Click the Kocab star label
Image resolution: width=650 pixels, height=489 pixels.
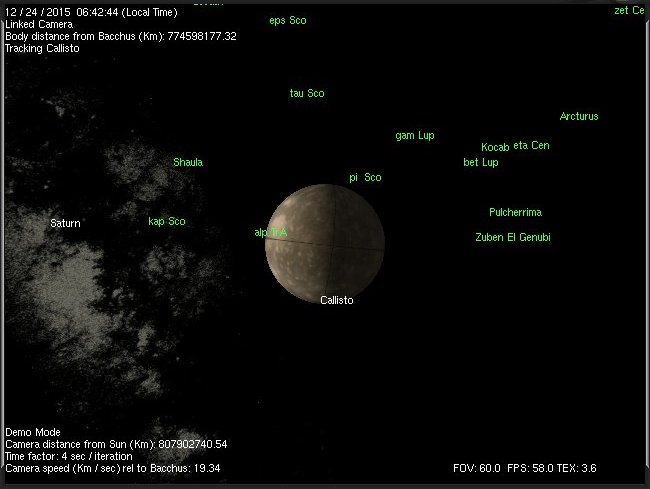[x=495, y=147]
